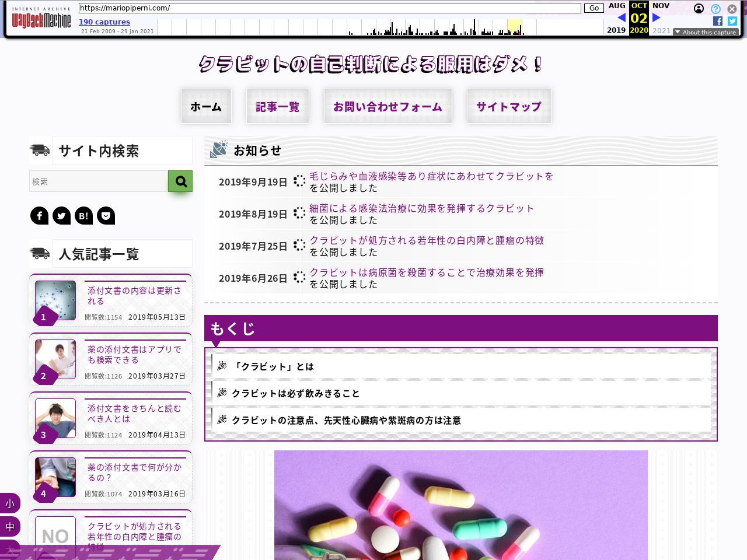This screenshot has width=747, height=560.
Task: Click the 190 captures link
Action: coord(104,22)
